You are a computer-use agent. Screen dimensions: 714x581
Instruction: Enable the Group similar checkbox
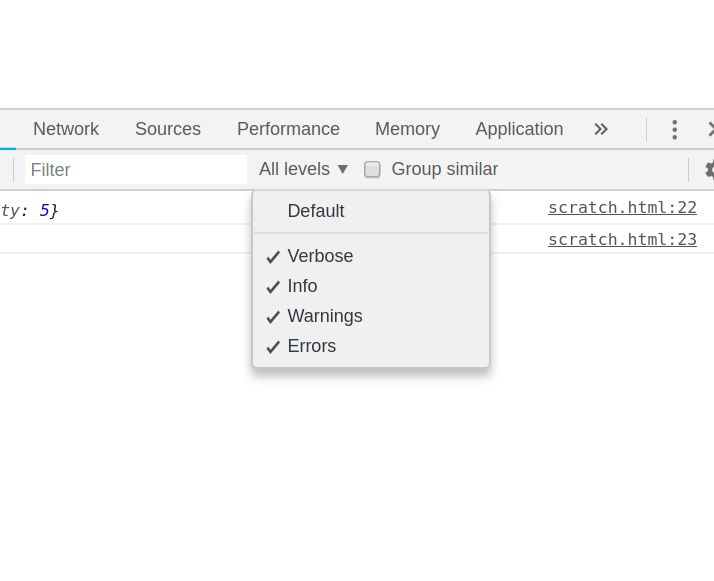372,169
